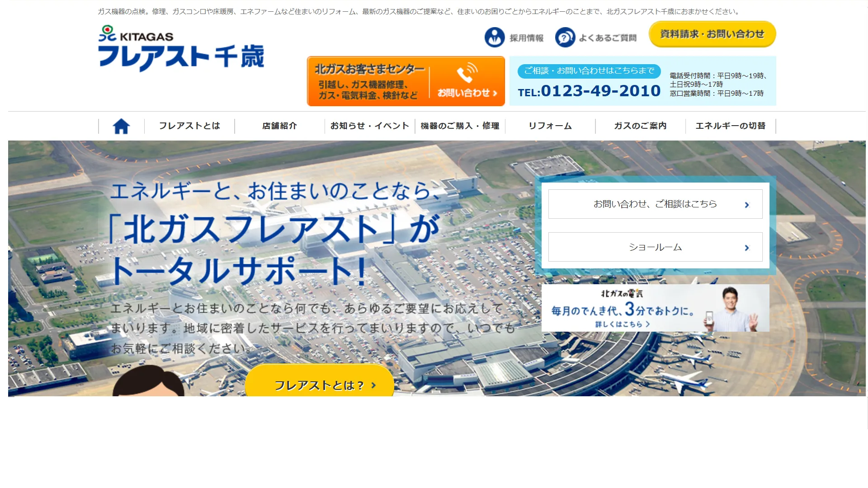Click the エネルギーと、お住まいのことなら heading
The width and height of the screenshot is (868, 488).
[x=275, y=191]
